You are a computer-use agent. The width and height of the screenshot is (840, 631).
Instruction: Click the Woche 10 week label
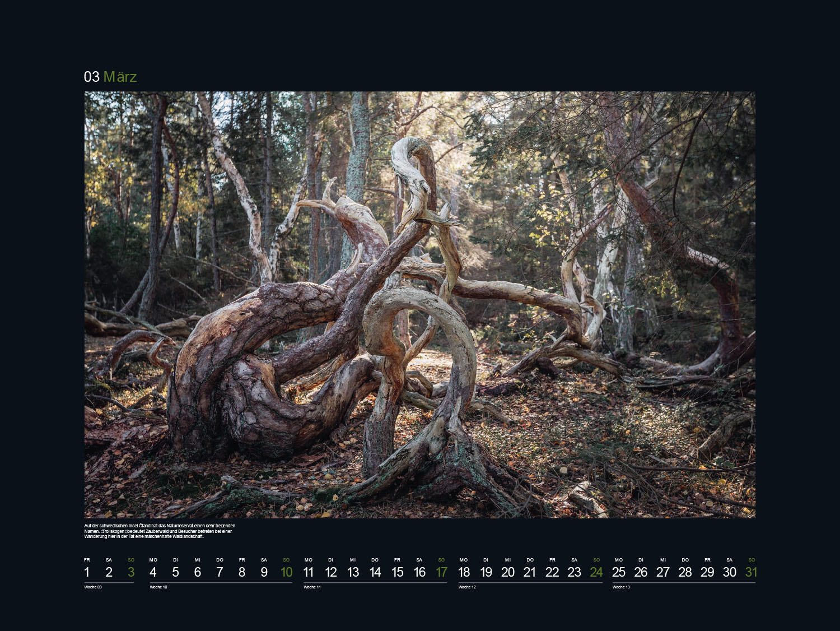158,587
